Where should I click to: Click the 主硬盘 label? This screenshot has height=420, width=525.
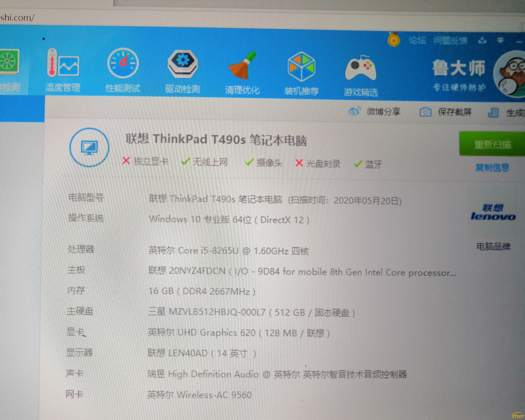(80, 311)
